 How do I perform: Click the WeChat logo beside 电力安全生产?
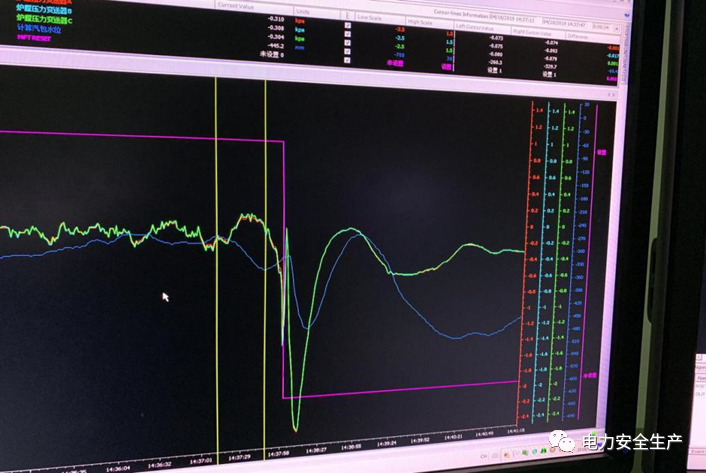coord(567,441)
